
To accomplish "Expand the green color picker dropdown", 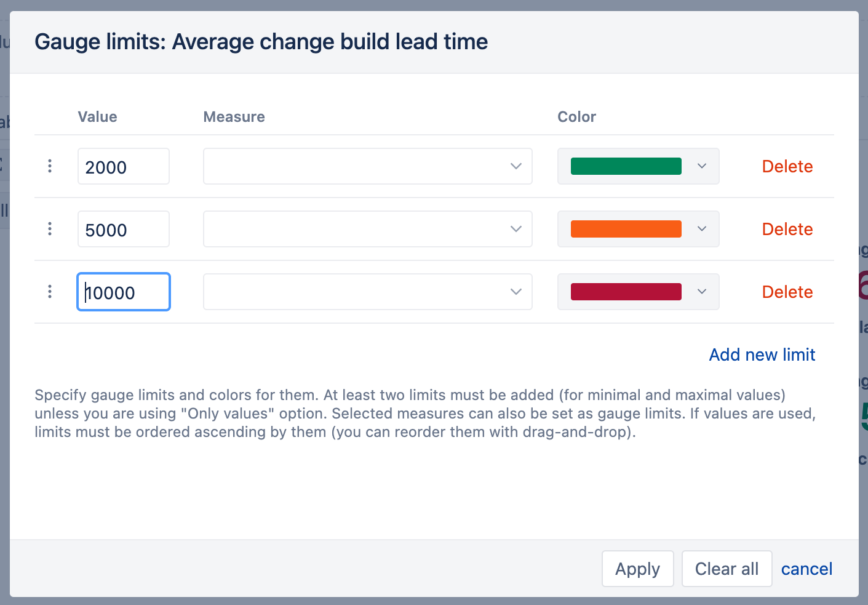I will coord(702,166).
